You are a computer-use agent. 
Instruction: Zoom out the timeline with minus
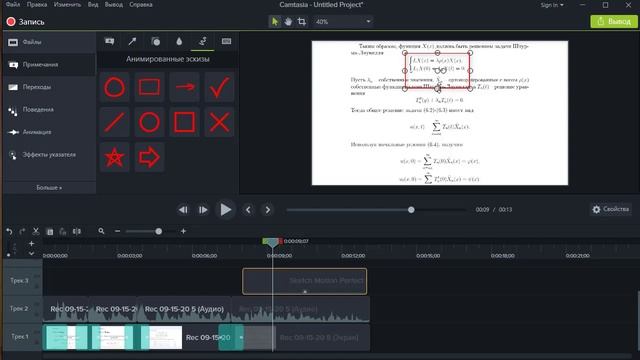118,231
